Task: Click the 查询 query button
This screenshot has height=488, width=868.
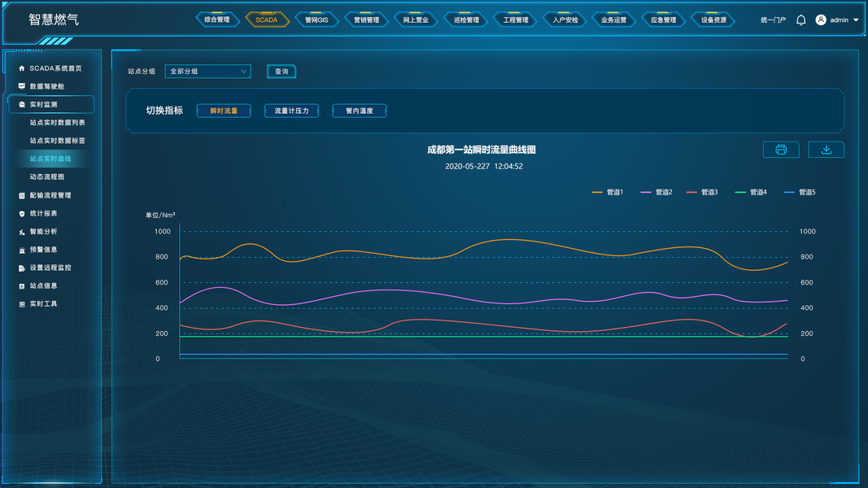Action: [281, 72]
